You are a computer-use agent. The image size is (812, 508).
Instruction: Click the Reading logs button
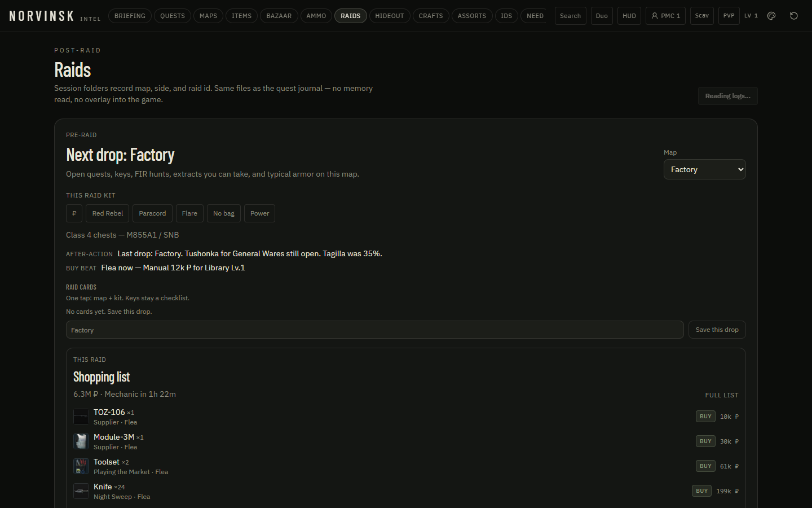pos(728,96)
